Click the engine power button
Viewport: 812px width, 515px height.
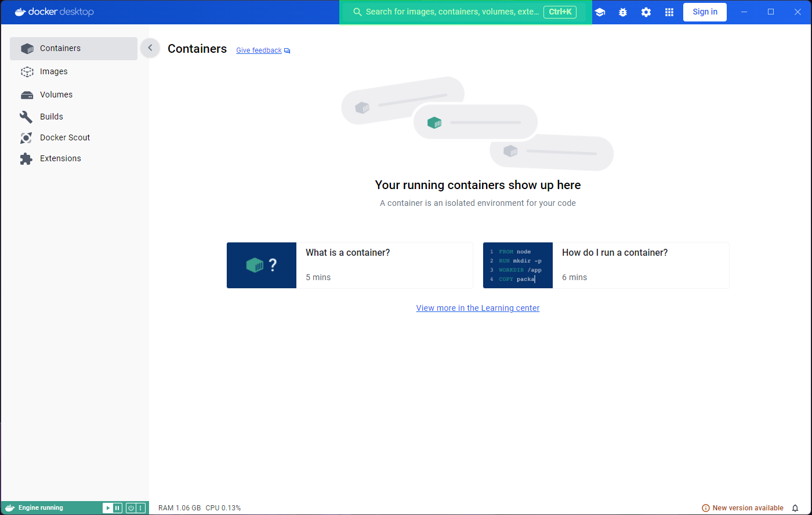coord(131,508)
